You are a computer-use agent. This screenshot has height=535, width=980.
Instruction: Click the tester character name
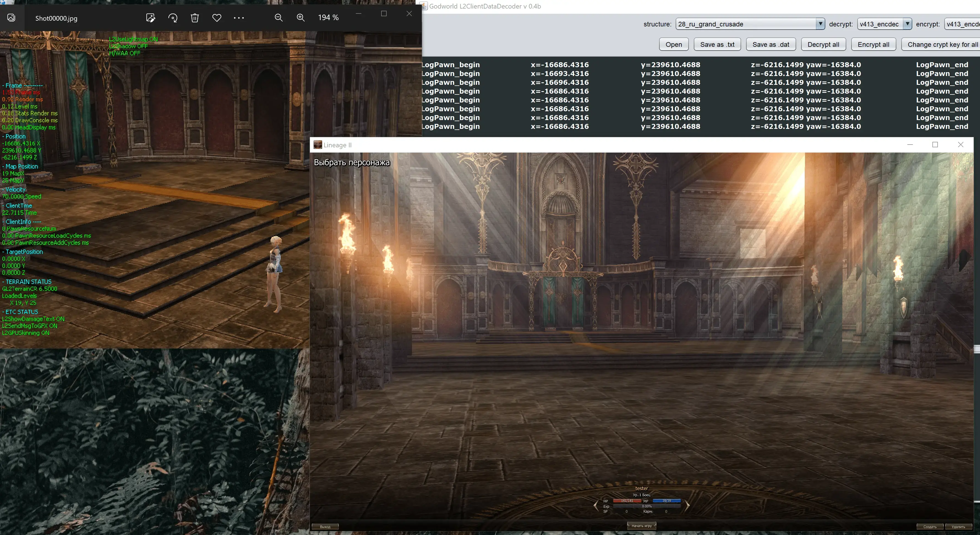pos(641,488)
